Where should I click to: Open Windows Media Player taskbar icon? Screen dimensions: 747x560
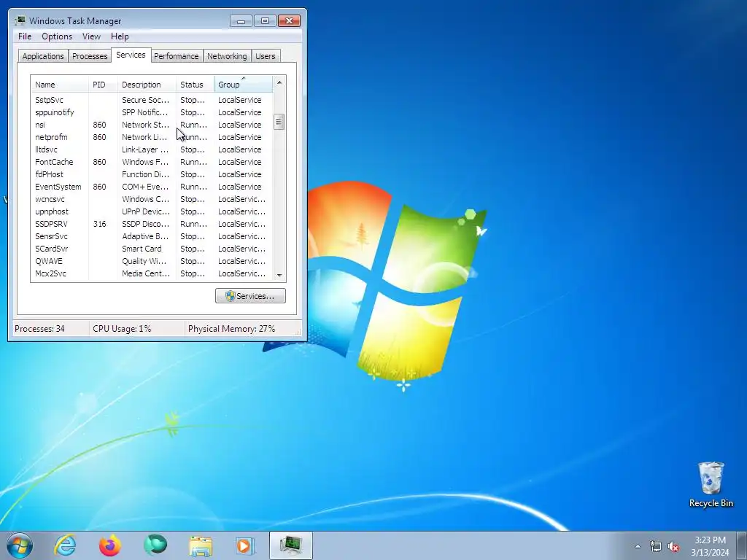pos(245,545)
